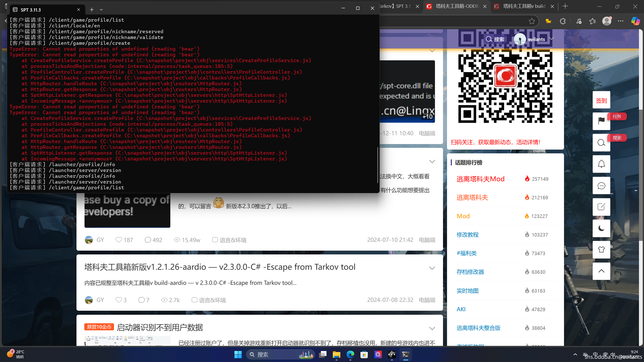Viewport: 644px width, 362px height.
Task: Open topic #福利类
Action: (466, 253)
